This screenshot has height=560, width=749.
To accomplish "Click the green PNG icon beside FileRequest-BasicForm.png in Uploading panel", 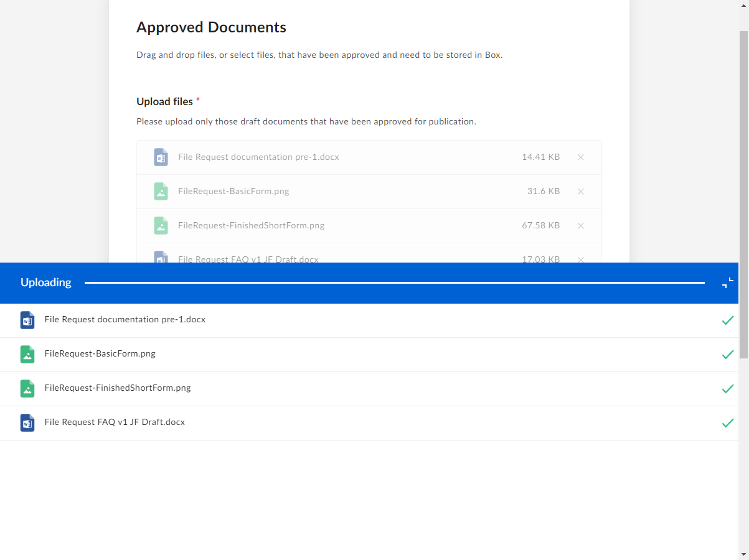I will click(x=27, y=354).
